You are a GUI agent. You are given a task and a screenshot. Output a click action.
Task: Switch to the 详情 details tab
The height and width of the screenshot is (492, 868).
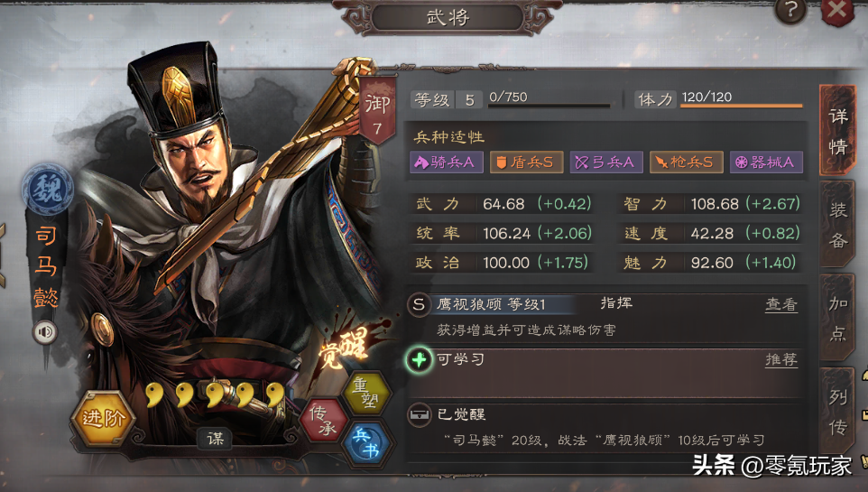(x=838, y=131)
